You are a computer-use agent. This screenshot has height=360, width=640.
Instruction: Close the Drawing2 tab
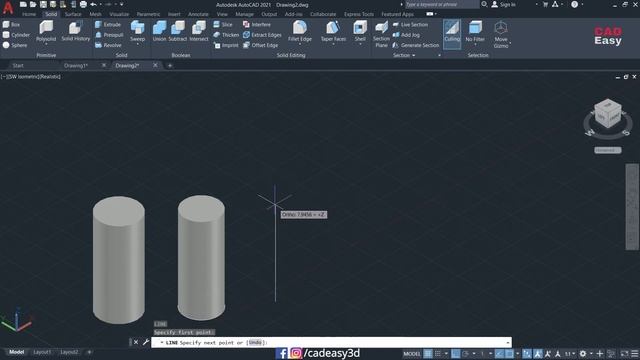point(155,65)
